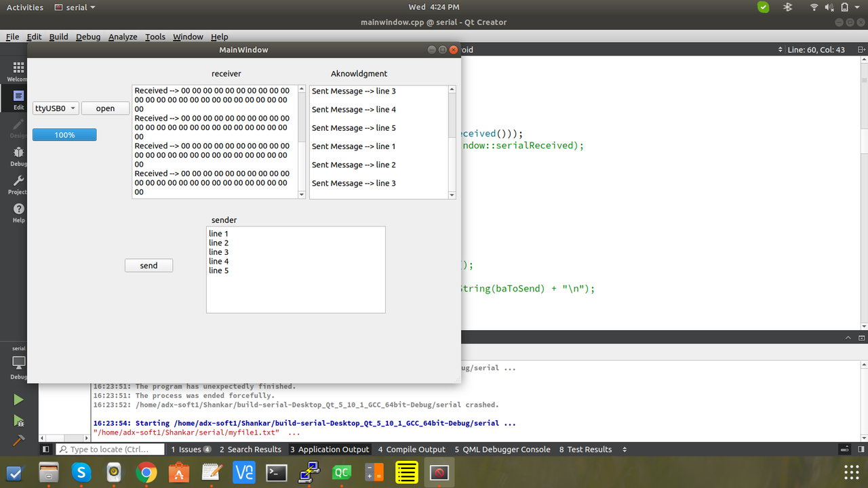
Task: Click the open button in MainWindow
Action: pyautogui.click(x=105, y=108)
